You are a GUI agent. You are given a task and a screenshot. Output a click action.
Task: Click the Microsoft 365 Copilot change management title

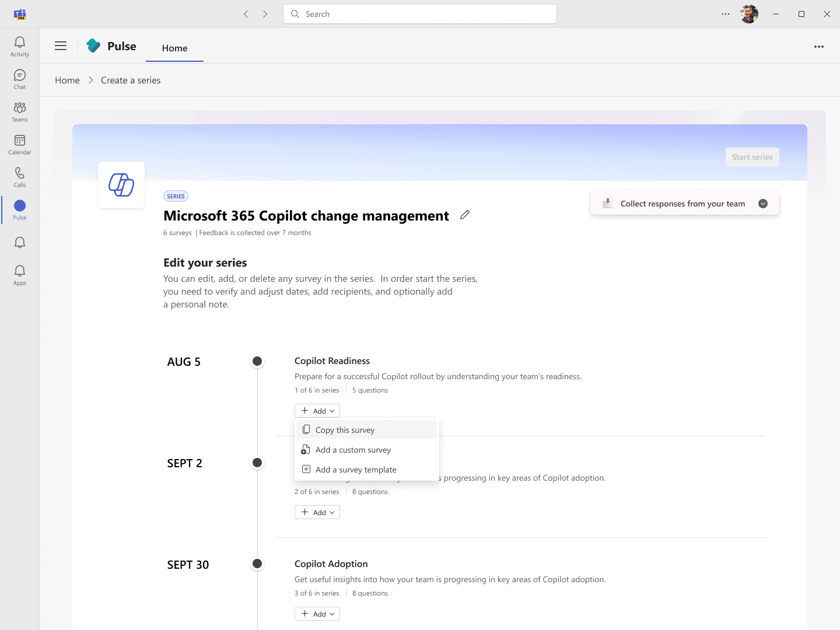point(306,216)
